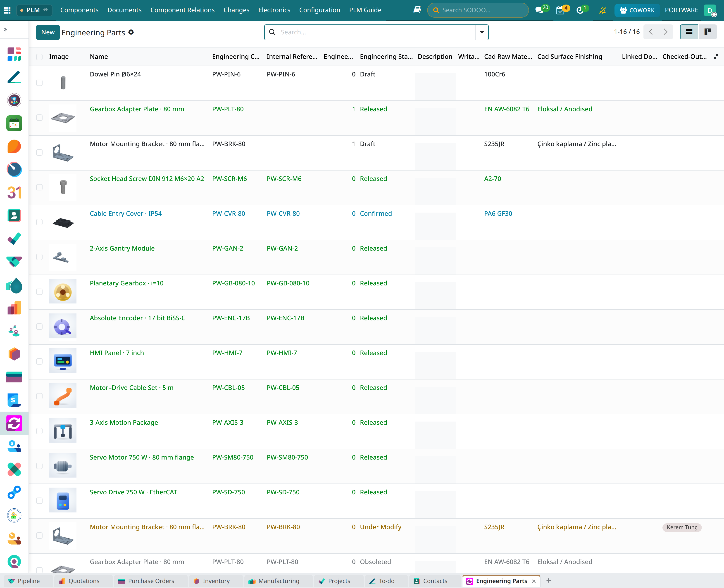
Task: Click the plus icon to add tab
Action: coord(548,581)
